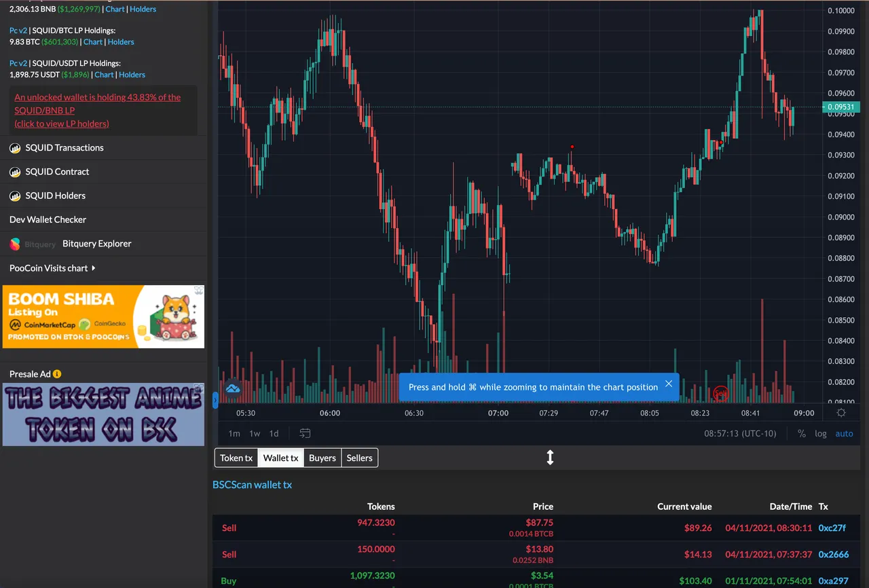This screenshot has width=869, height=588.
Task: Open Holders link for SQUID/BNB LP
Action: point(143,9)
